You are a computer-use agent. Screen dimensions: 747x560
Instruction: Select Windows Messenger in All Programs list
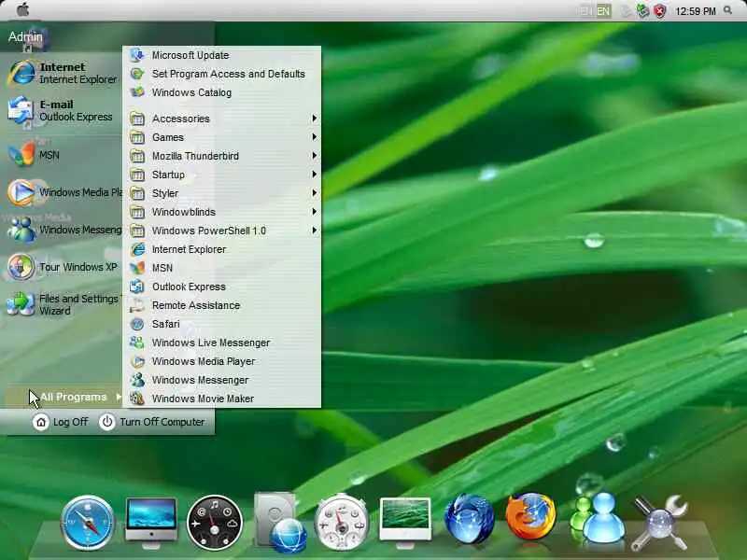[222, 380]
